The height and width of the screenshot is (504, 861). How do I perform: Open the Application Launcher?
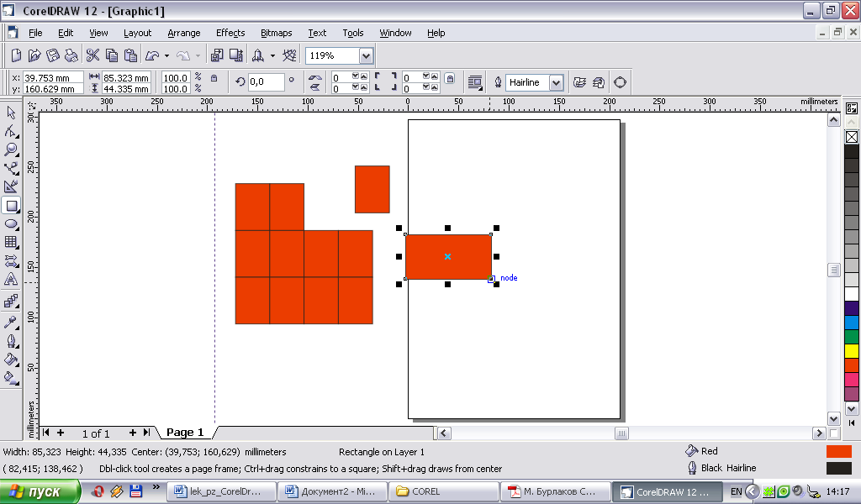(257, 55)
